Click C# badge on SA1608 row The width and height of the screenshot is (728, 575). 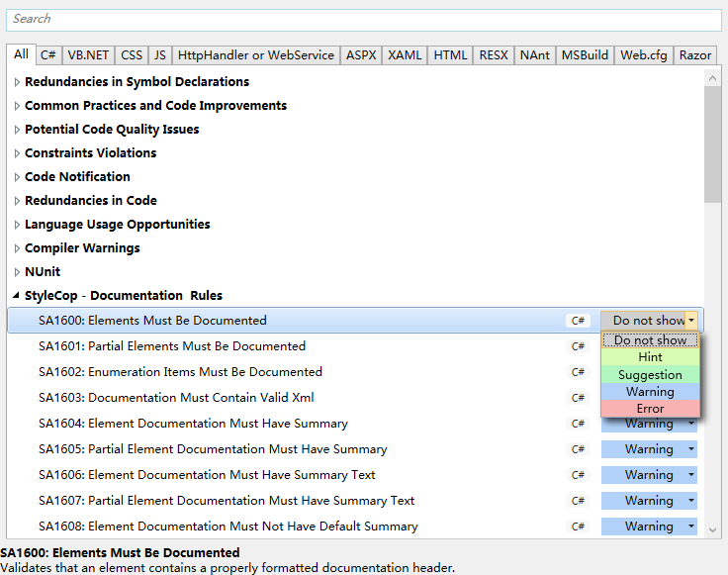tap(578, 527)
